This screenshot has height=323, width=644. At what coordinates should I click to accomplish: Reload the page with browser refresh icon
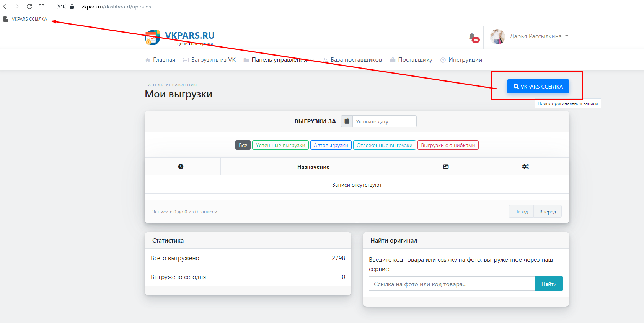point(29,7)
